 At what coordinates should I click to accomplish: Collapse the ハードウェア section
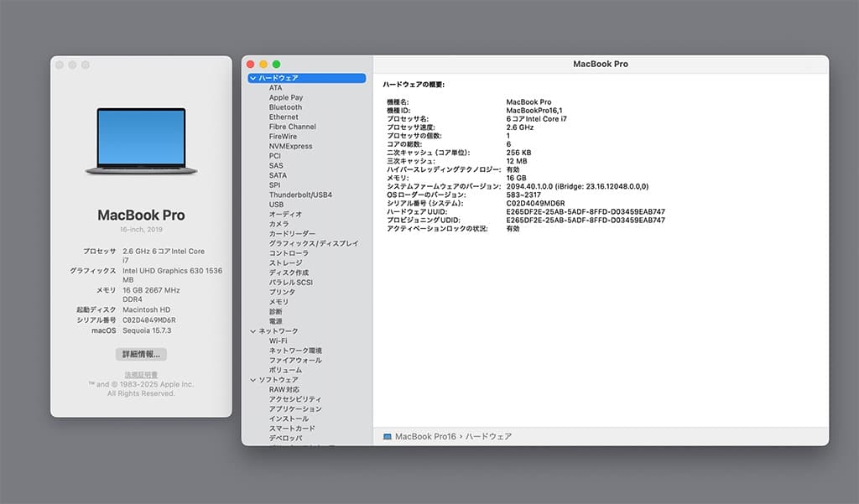coord(254,77)
